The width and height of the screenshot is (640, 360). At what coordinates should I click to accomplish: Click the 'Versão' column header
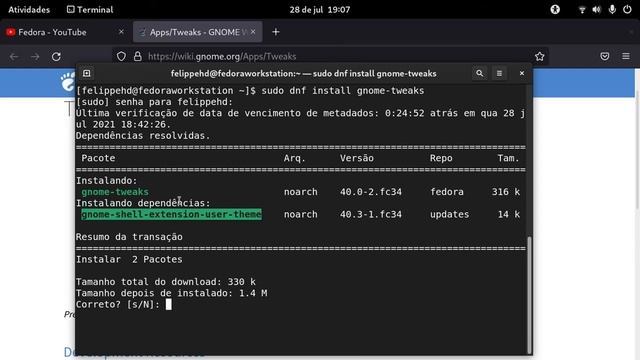click(x=357, y=158)
